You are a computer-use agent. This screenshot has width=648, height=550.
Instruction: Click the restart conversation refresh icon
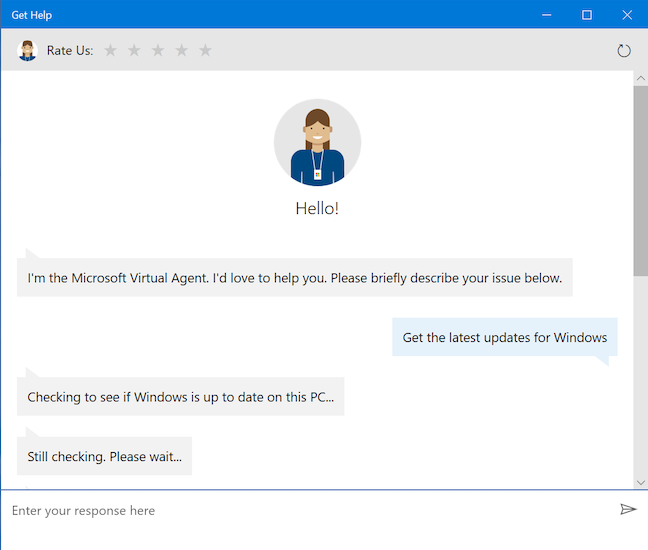[624, 50]
